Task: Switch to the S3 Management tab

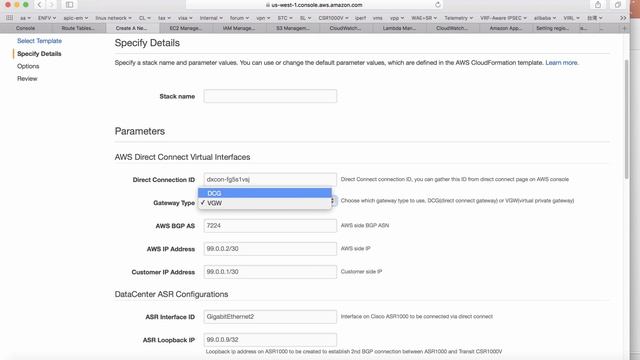Action: point(292,28)
